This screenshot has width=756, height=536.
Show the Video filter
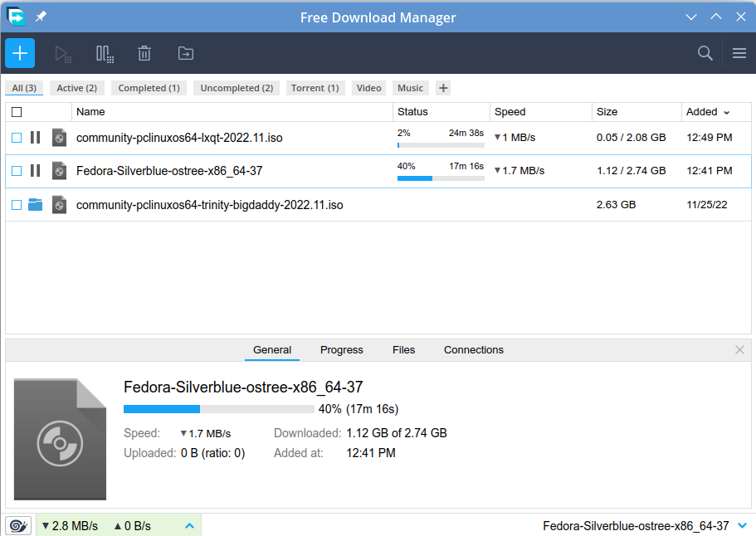tap(368, 88)
